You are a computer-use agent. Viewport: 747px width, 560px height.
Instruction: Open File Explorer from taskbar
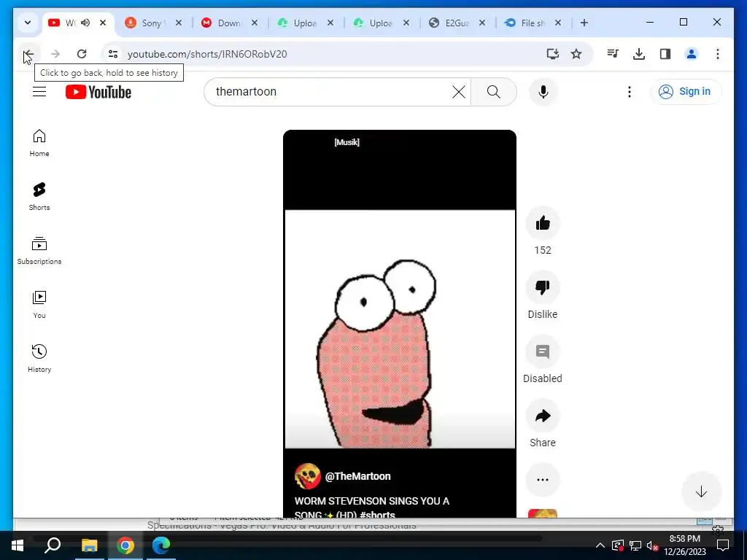point(89,545)
